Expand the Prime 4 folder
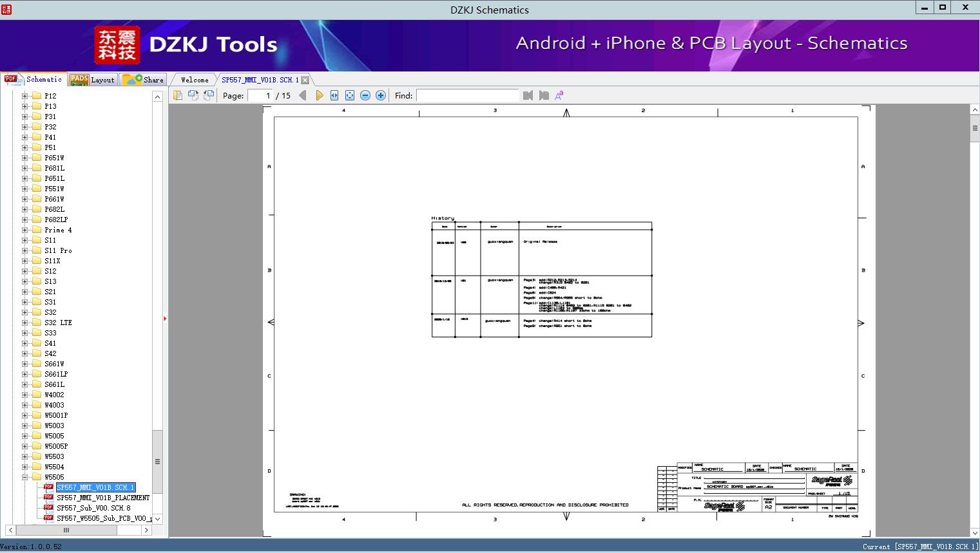The image size is (980, 553). 25,230
